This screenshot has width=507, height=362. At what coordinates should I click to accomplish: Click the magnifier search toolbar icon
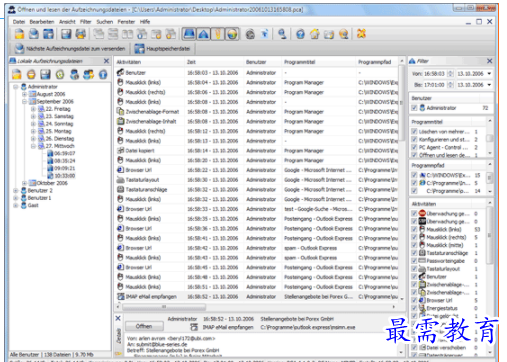pyautogui.click(x=282, y=34)
